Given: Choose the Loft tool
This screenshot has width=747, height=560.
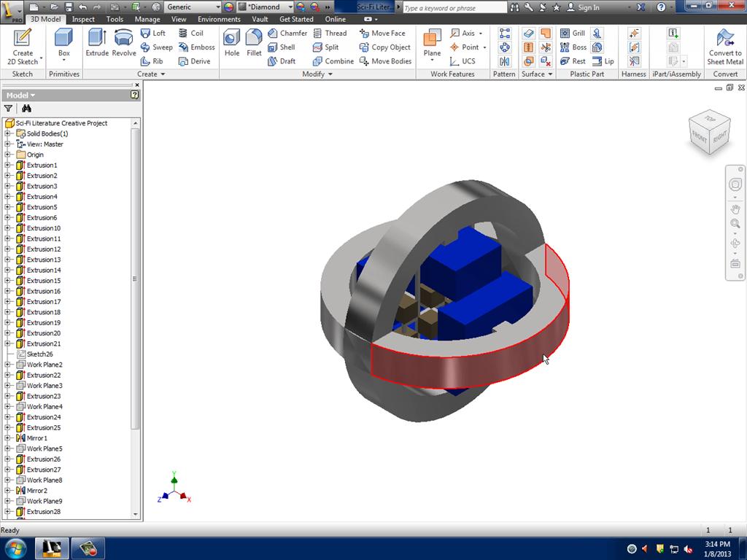Looking at the screenshot, I should point(153,33).
